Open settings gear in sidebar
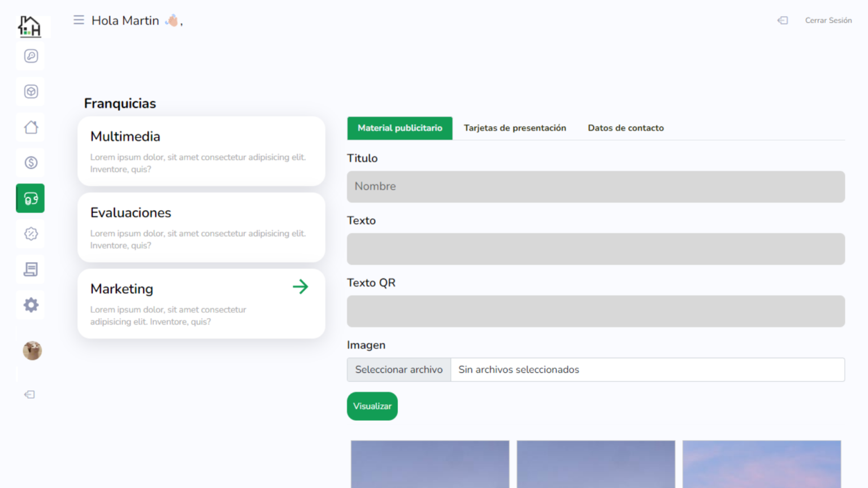The width and height of the screenshot is (868, 488). coord(31,305)
